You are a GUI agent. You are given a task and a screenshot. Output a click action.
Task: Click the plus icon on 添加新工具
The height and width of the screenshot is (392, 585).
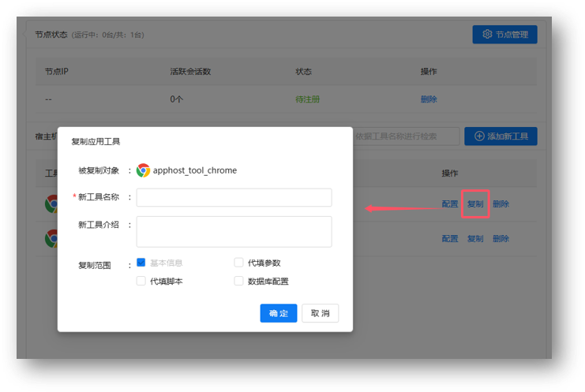click(479, 136)
